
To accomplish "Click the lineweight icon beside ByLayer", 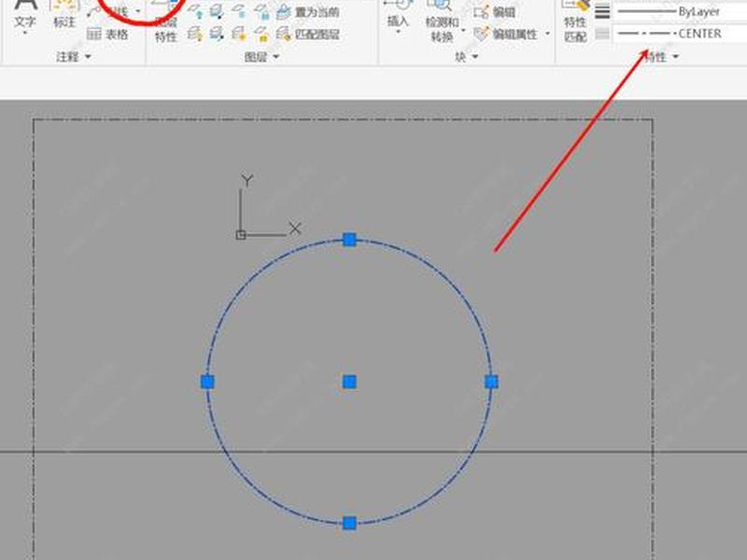I will (x=602, y=11).
